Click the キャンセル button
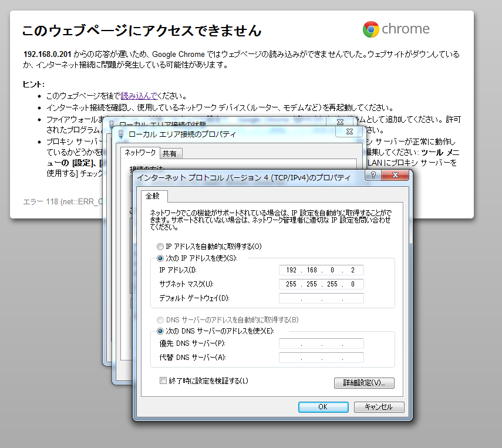Screen dimensions: 502x448 [379, 407]
